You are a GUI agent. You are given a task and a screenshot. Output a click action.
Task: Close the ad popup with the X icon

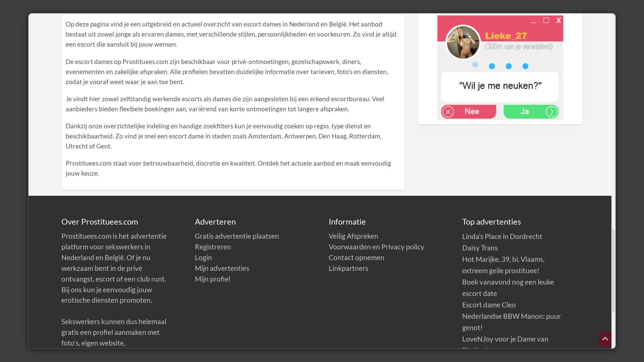tap(558, 20)
